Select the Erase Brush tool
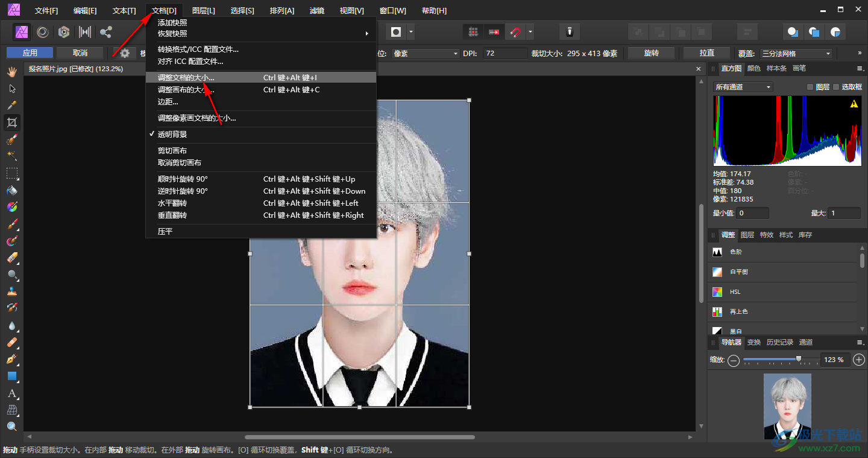Screen dimensions: 868x458 (11, 258)
